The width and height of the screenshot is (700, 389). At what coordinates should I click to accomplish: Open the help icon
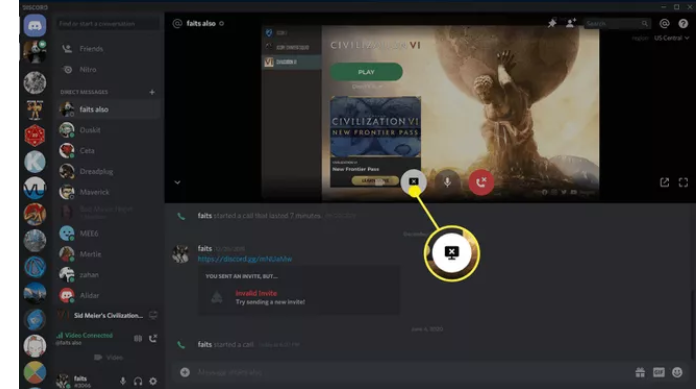point(683,24)
